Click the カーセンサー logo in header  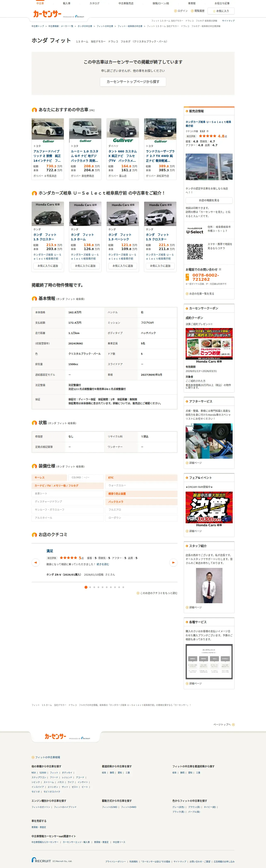point(47,14)
